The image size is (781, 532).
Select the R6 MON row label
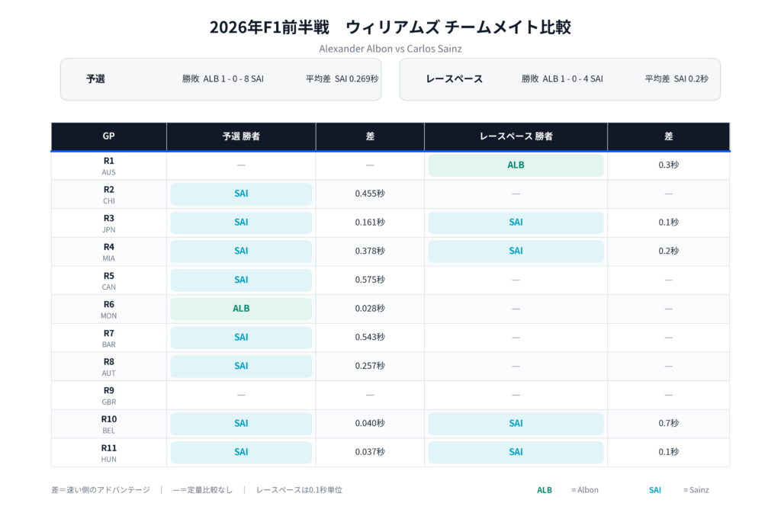point(108,309)
